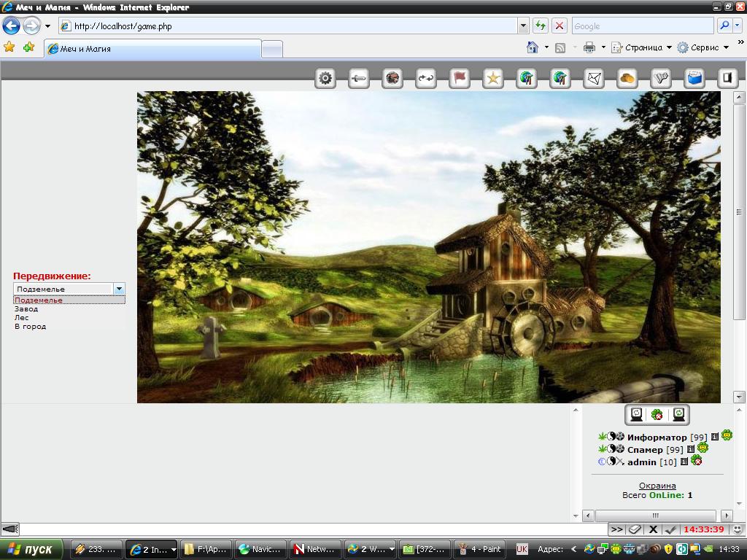747x560 pixels.
Task: Click player name Информатор in online list
Action: [657, 437]
